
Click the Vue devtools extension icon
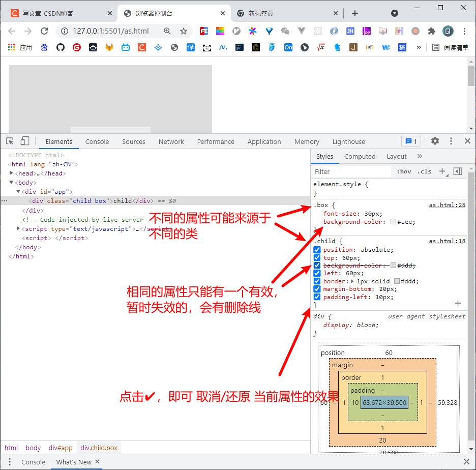[301, 31]
